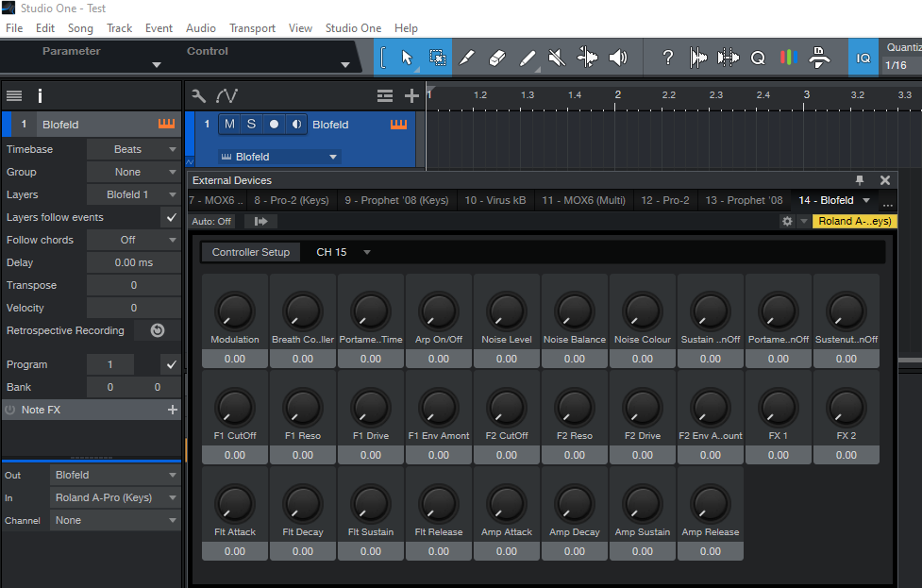Image resolution: width=922 pixels, height=588 pixels.
Task: Add a track with plus icon
Action: (x=411, y=96)
